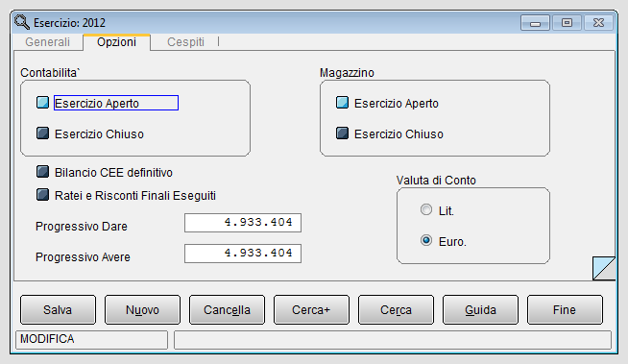Open the Cespiti tab

pyautogui.click(x=185, y=42)
